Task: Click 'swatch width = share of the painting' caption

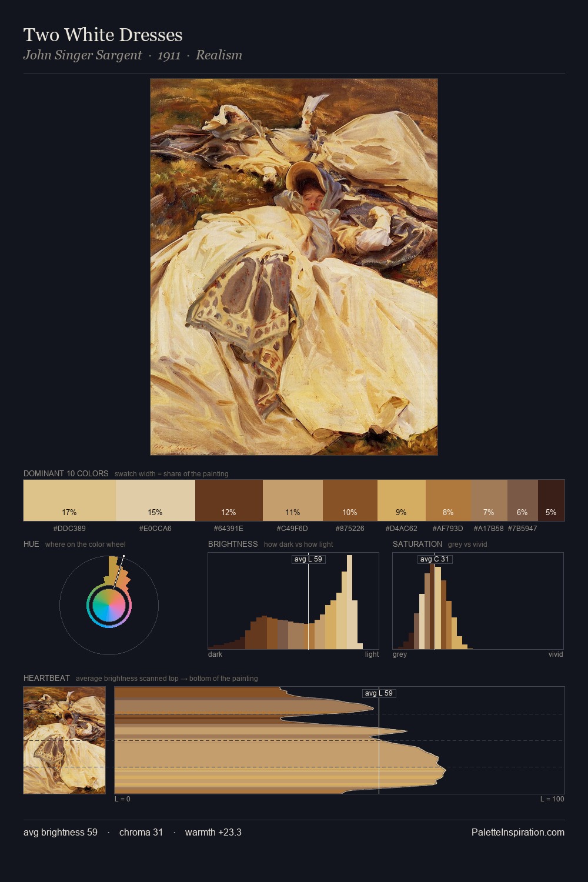Action: tap(172, 474)
